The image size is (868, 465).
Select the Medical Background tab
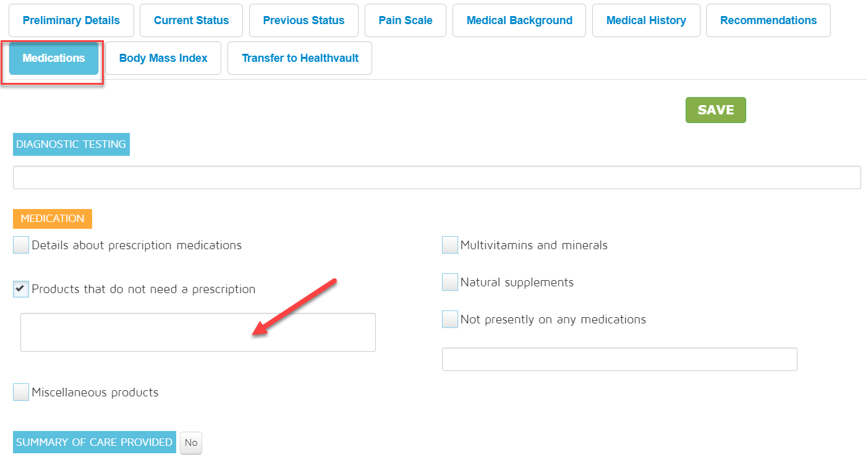519,20
